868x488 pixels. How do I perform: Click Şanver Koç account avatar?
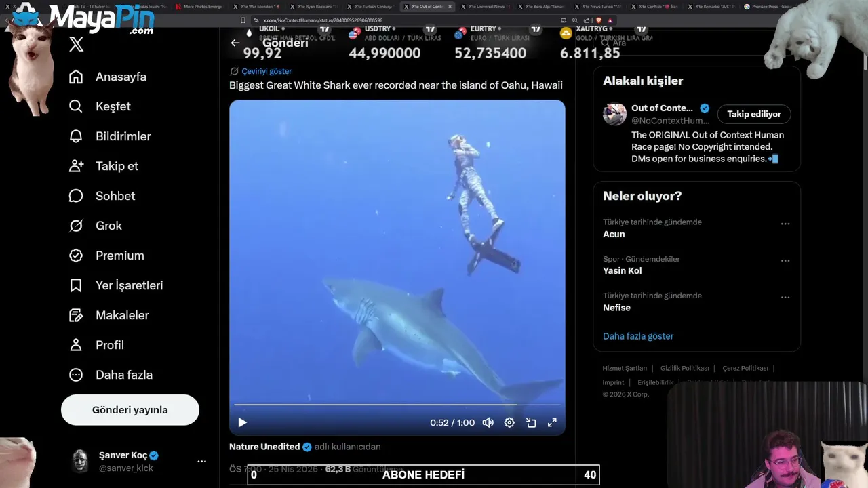pos(81,461)
